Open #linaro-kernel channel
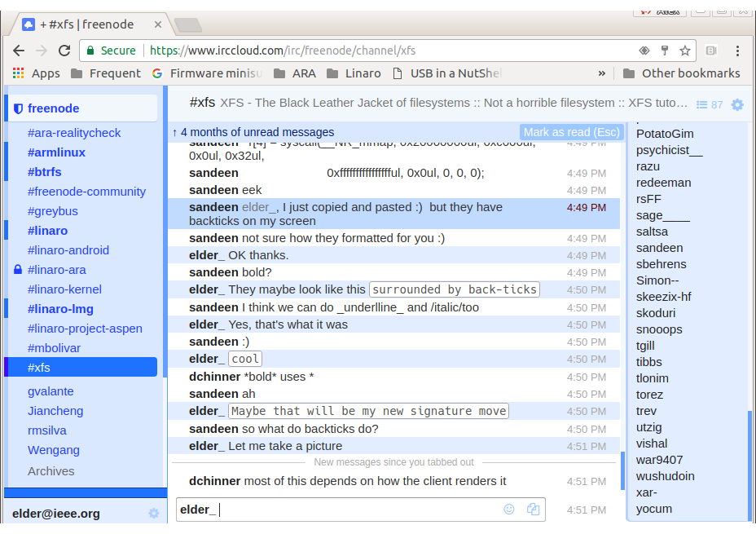This screenshot has width=756, height=534. click(64, 289)
